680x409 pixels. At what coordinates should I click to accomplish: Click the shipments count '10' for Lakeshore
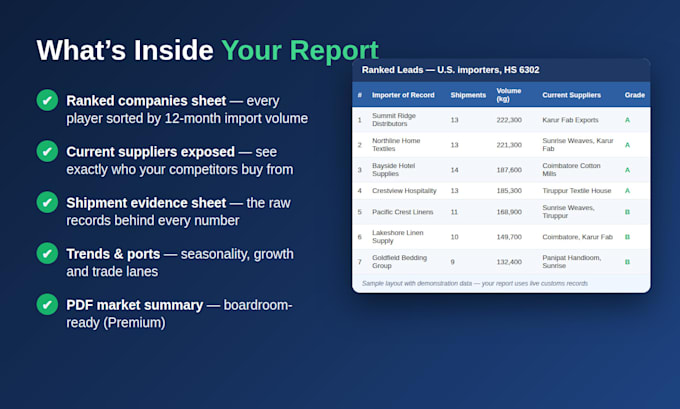(454, 237)
